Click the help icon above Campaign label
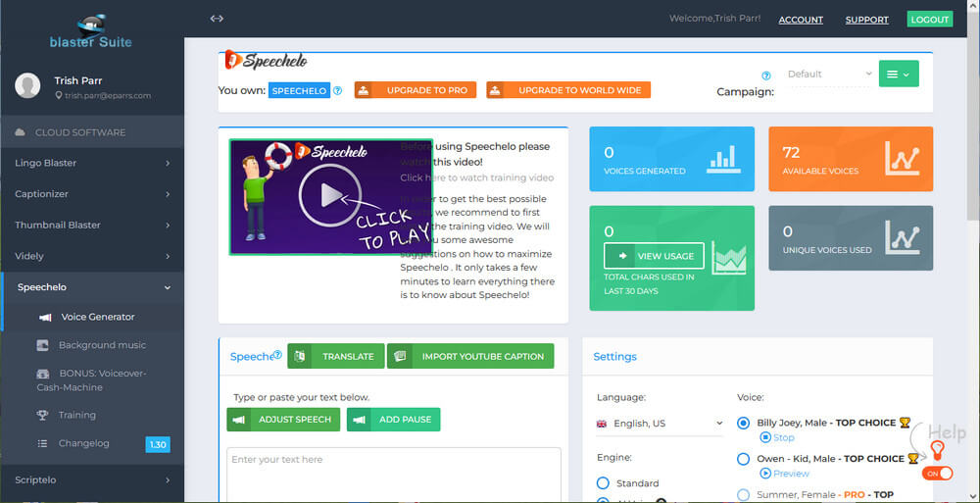980x503 pixels. pyautogui.click(x=766, y=75)
